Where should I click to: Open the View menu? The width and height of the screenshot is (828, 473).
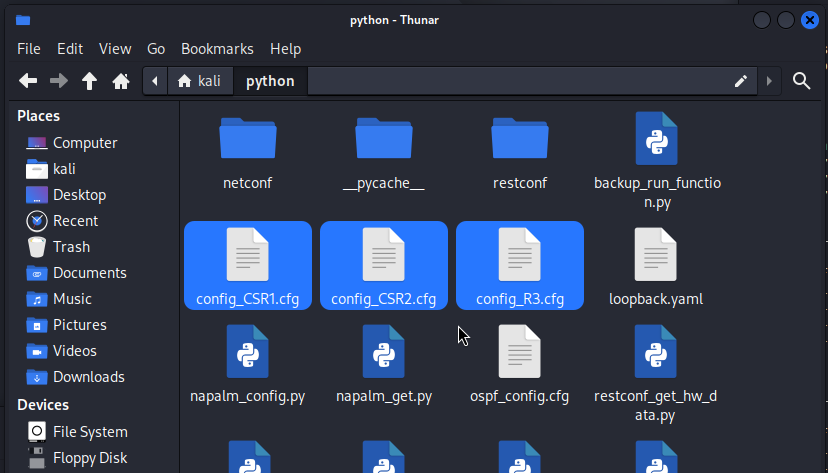tap(115, 49)
